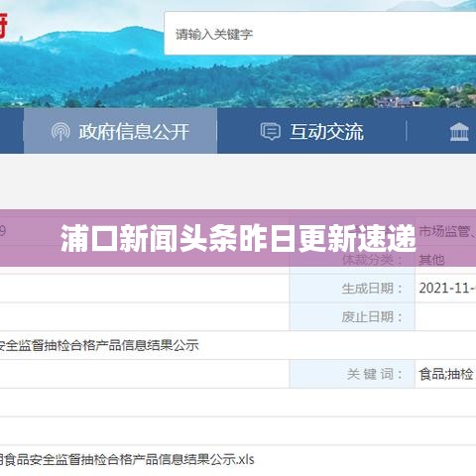Click the 食品;抽检 keyword value
Screen dimensions: 476x476
point(446,374)
